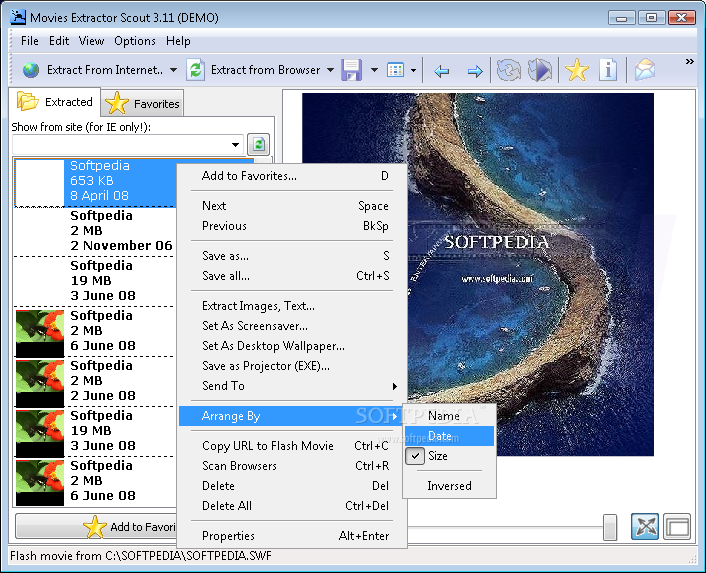
Task: Choose Set As Screensaver... entry
Action: point(293,326)
